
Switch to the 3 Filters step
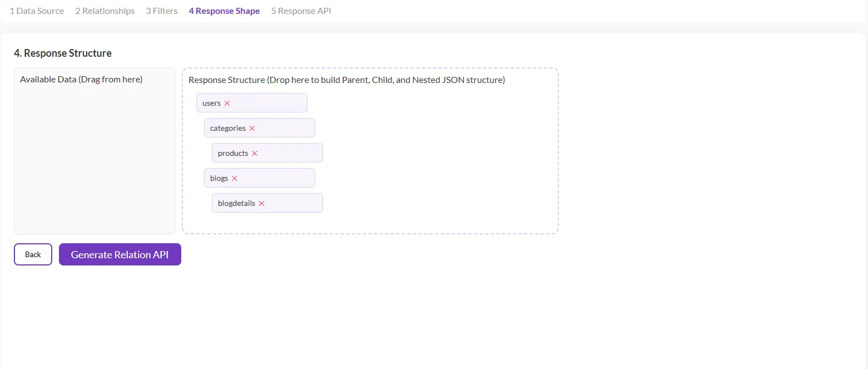coord(162,11)
